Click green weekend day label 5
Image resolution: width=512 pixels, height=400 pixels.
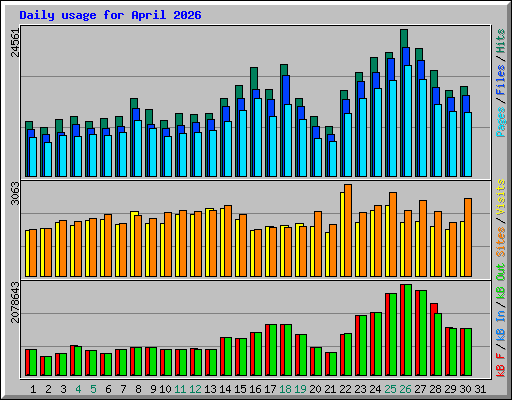(x=93, y=389)
